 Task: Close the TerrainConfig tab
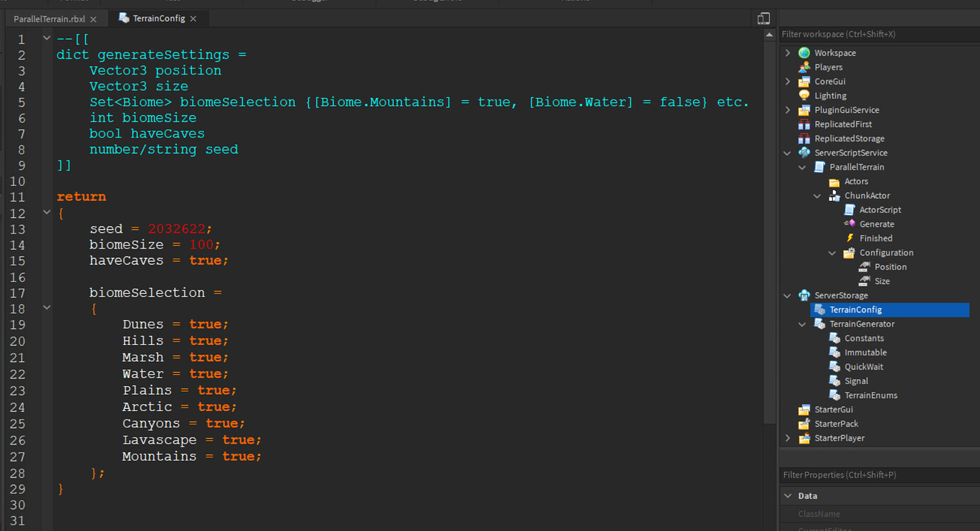tap(193, 19)
